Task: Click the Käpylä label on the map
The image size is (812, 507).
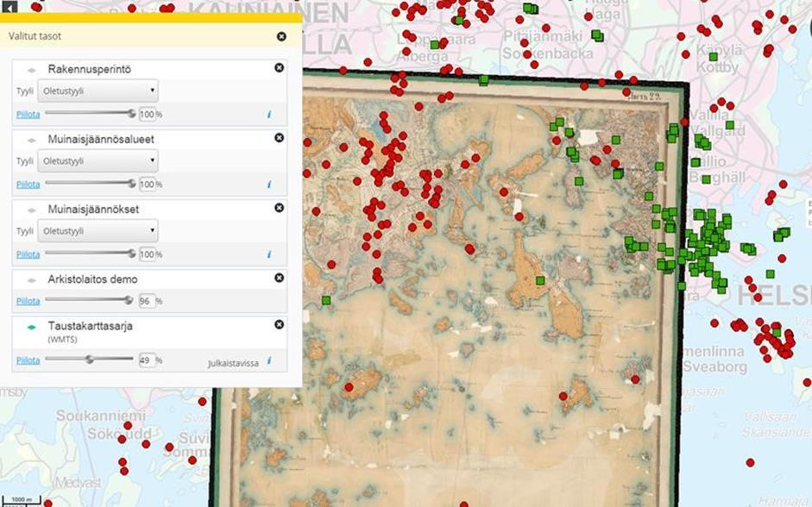Action: [719, 50]
